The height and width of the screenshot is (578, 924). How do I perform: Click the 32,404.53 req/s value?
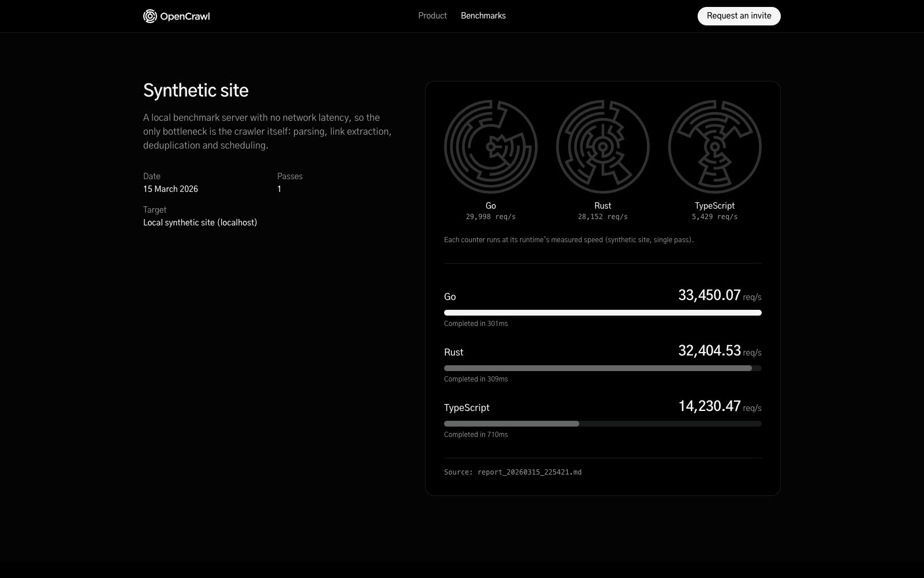coord(720,351)
